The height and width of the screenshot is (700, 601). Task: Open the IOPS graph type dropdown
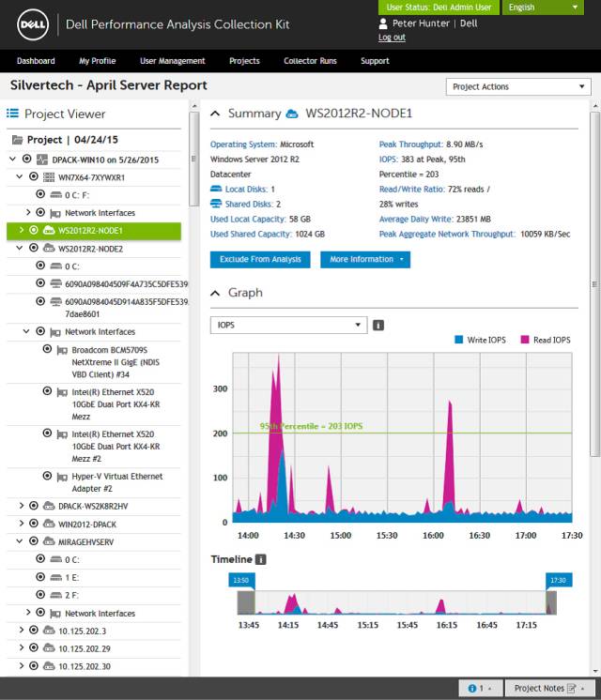(x=288, y=325)
